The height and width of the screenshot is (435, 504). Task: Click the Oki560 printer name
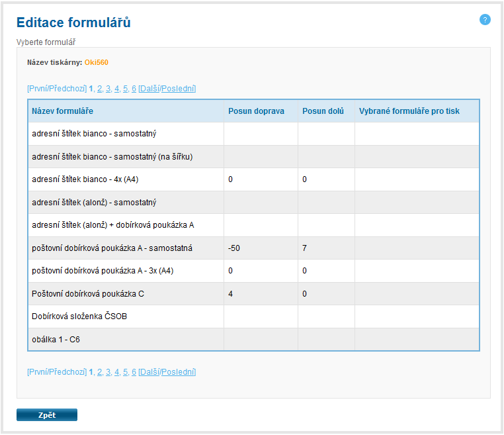click(97, 63)
